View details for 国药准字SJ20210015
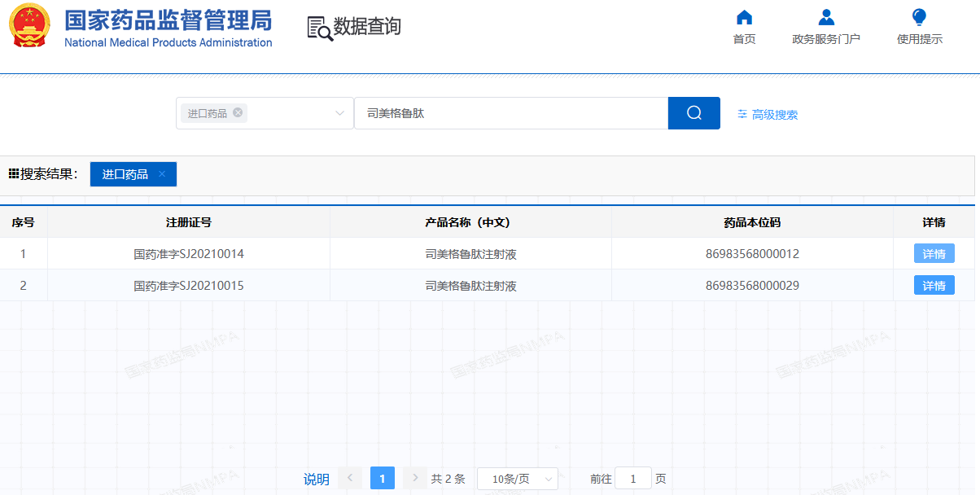 (x=934, y=286)
